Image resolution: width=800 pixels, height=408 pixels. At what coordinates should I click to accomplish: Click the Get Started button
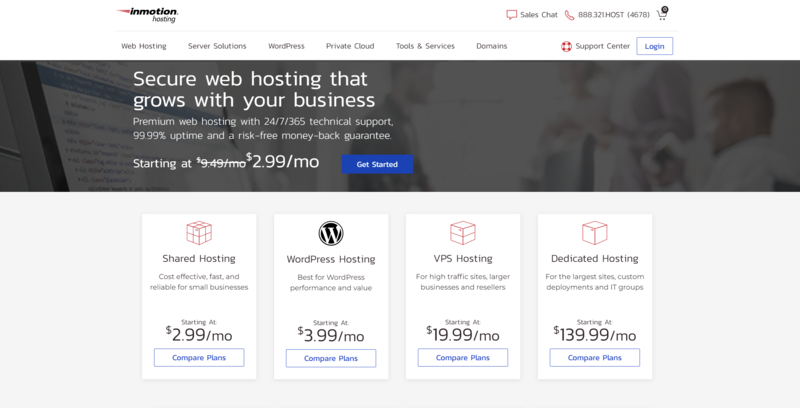(x=377, y=164)
